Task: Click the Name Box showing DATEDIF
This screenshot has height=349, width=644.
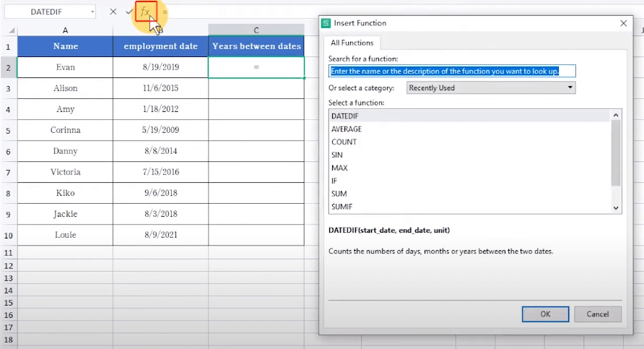Action: point(46,12)
